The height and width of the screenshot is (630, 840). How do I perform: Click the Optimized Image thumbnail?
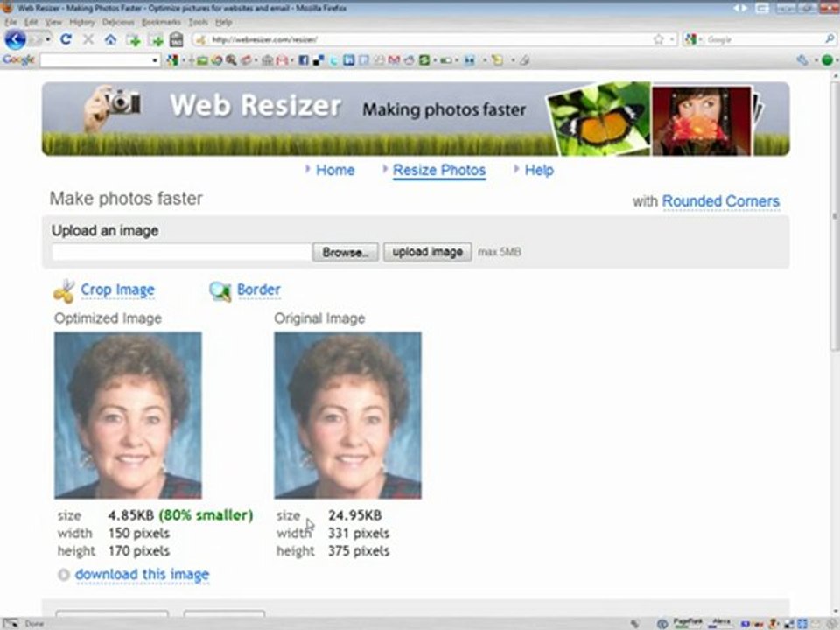pos(128,416)
